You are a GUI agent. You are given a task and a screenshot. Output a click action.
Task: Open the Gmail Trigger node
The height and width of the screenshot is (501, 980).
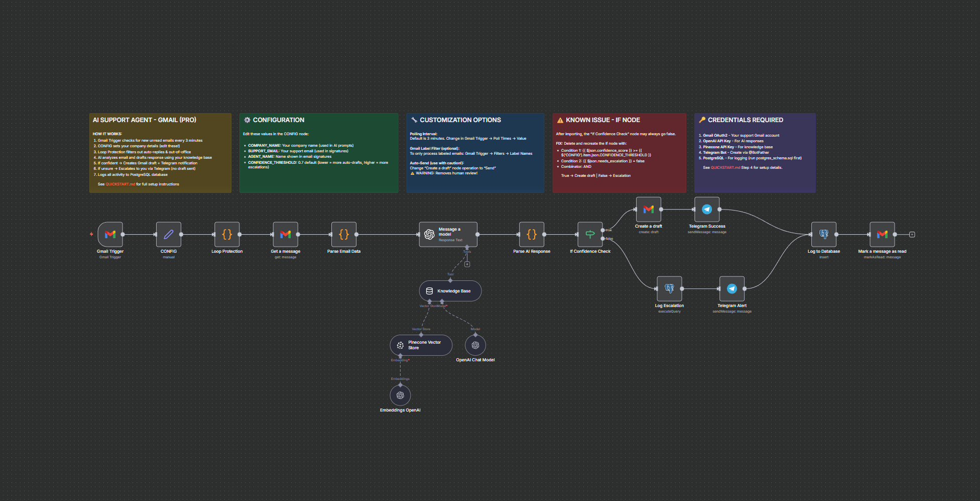point(110,234)
